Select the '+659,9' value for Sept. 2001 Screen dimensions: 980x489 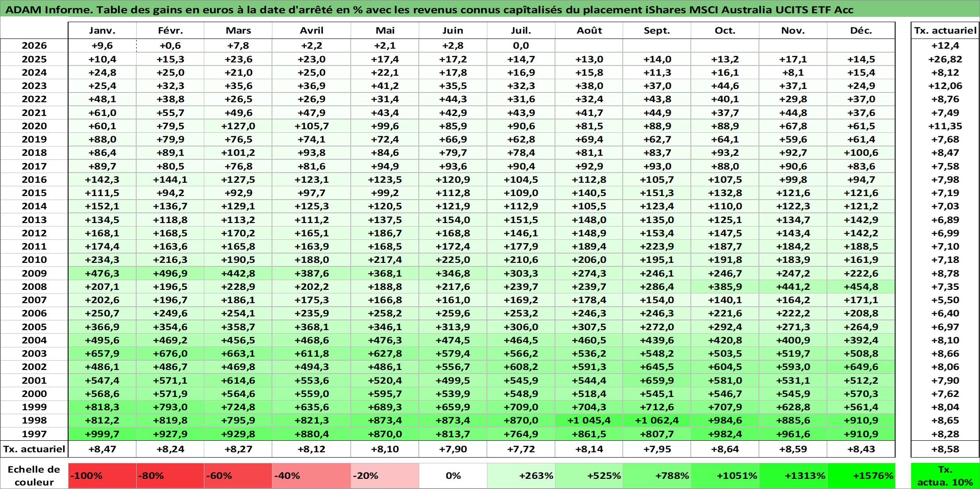(657, 381)
